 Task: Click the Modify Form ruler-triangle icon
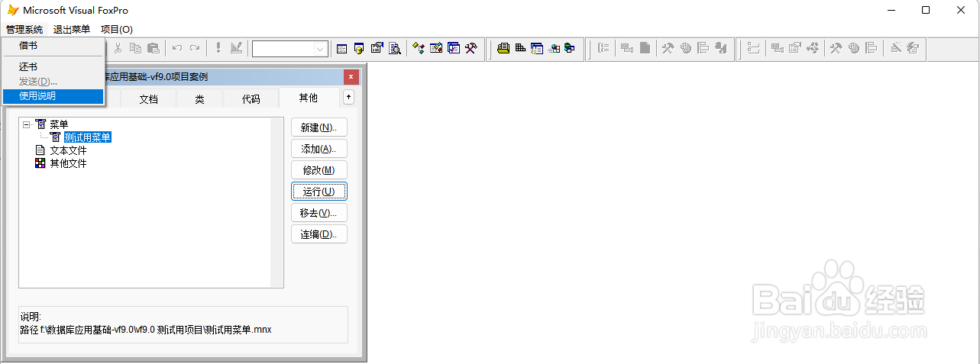pos(236,48)
